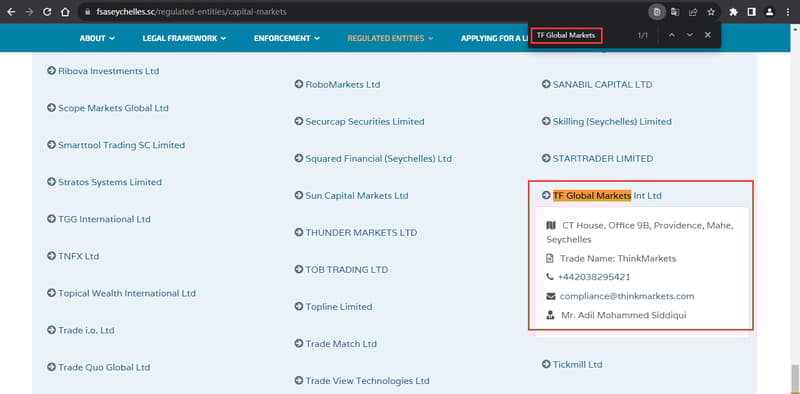The image size is (800, 394).
Task: Expand the Trade Quo Global Ltd entry
Action: pyautogui.click(x=98, y=367)
